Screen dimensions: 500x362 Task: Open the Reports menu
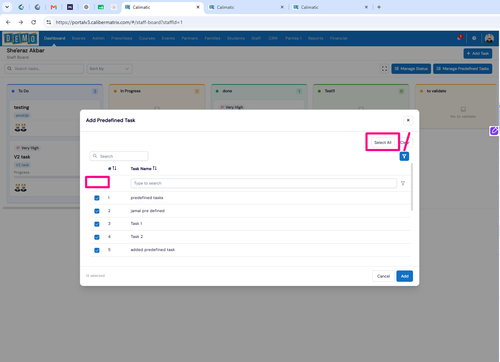(316, 38)
